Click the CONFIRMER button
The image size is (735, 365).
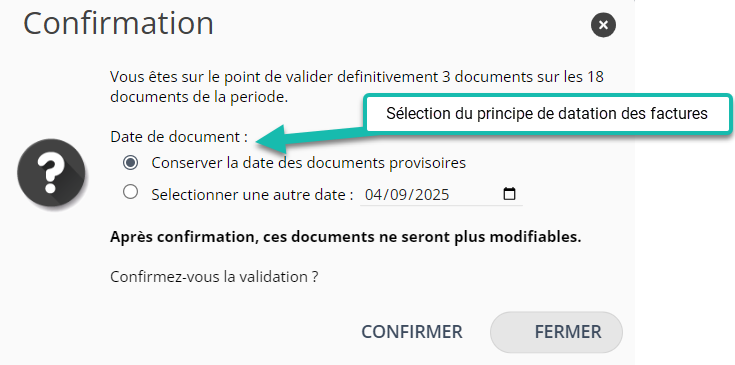412,332
